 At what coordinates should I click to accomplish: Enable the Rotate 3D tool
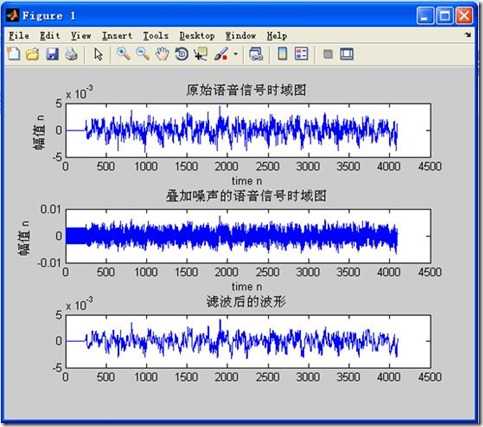pos(182,54)
